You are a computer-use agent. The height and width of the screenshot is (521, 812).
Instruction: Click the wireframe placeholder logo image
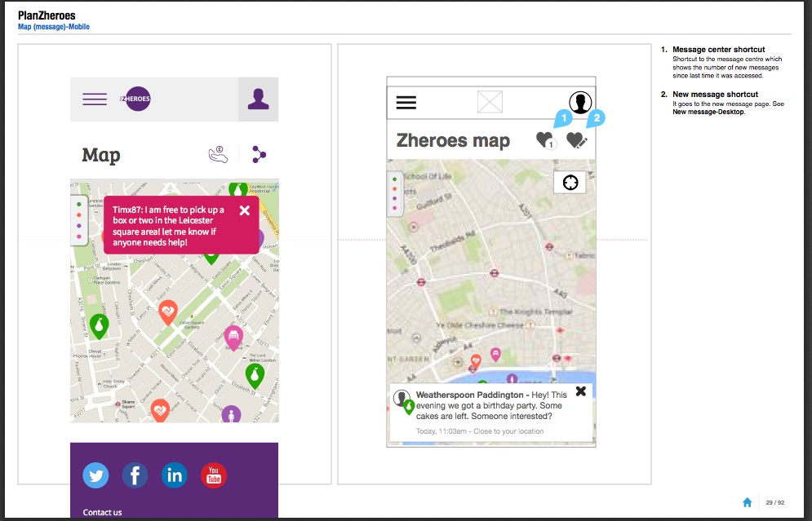coord(490,103)
